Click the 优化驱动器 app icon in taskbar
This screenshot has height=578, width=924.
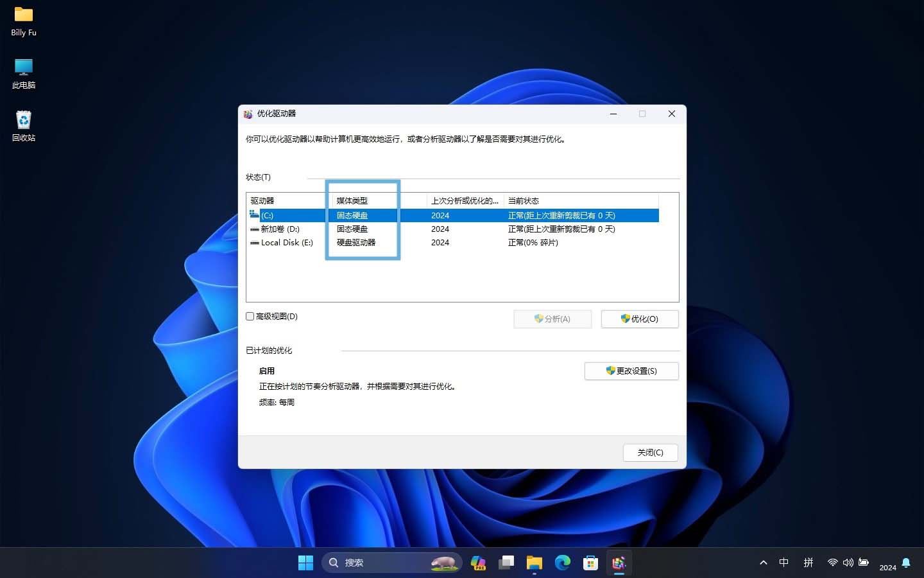619,563
